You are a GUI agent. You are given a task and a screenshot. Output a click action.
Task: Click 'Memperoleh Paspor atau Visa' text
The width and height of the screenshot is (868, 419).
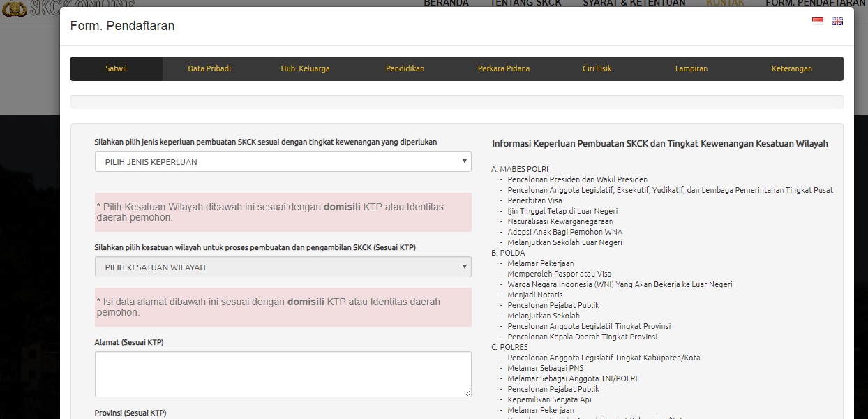point(559,274)
